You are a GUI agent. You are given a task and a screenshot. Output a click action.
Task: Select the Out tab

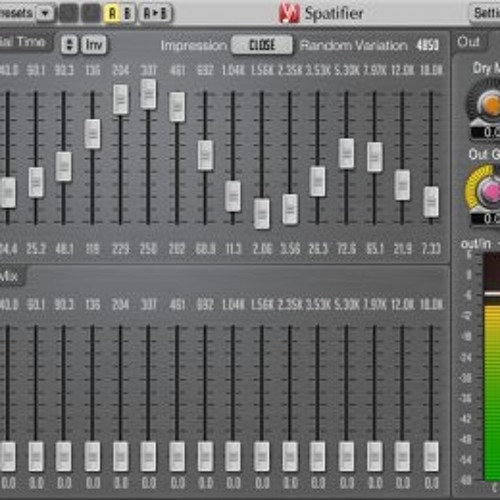click(x=468, y=42)
